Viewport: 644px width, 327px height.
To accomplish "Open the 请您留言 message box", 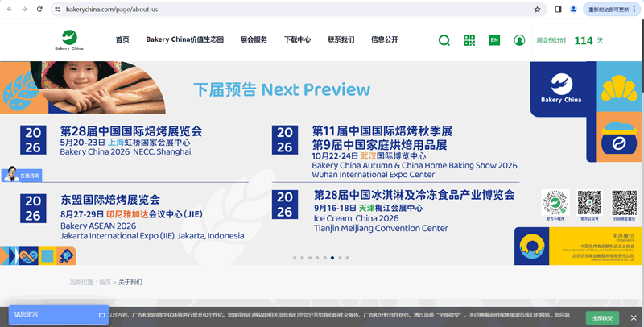I will tap(58, 314).
